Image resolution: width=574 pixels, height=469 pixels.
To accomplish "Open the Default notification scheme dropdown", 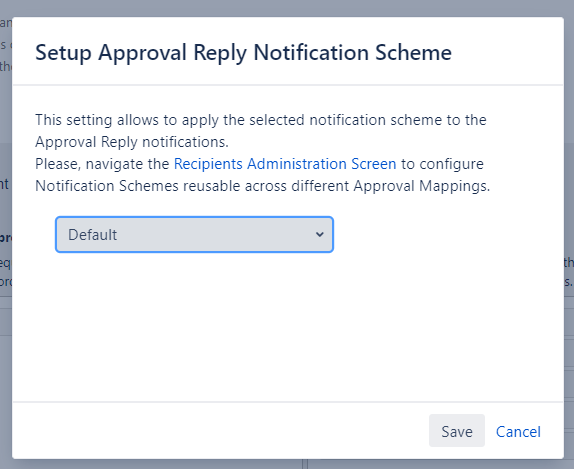I will (x=194, y=234).
